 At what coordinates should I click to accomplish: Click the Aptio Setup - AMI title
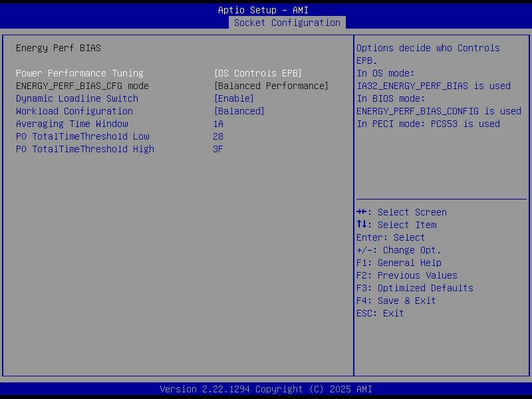tap(263, 10)
